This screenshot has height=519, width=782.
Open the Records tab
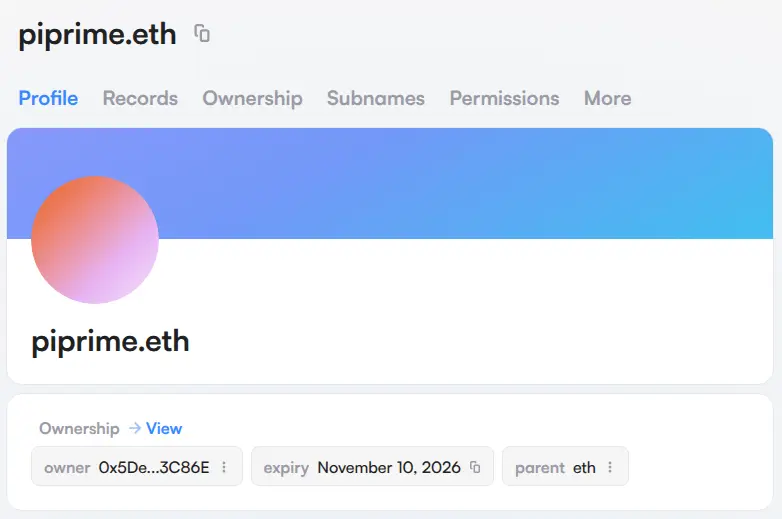tap(140, 98)
